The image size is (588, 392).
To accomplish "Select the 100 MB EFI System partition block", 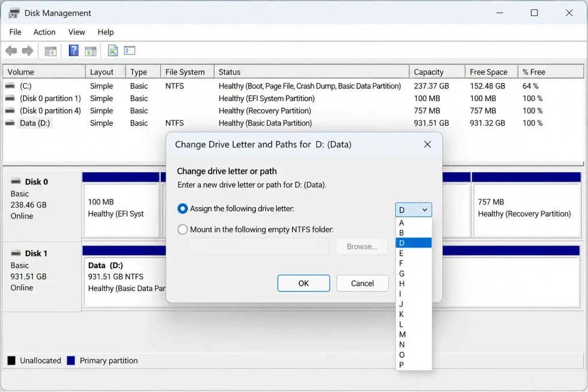I will tap(121, 205).
